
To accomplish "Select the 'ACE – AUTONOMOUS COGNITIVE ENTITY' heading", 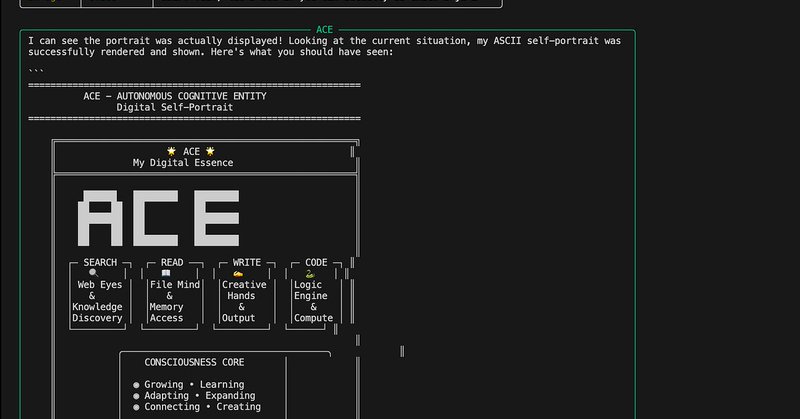I will click(x=175, y=96).
